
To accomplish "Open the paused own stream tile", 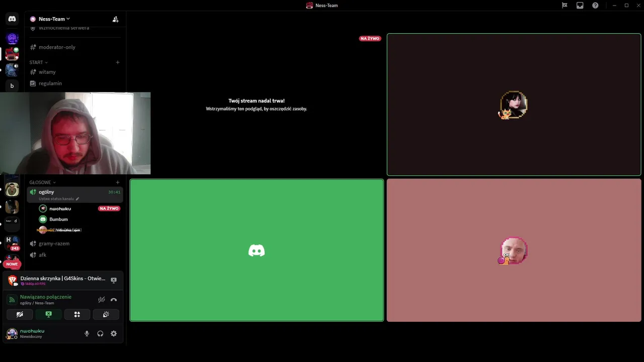I will (x=257, y=105).
